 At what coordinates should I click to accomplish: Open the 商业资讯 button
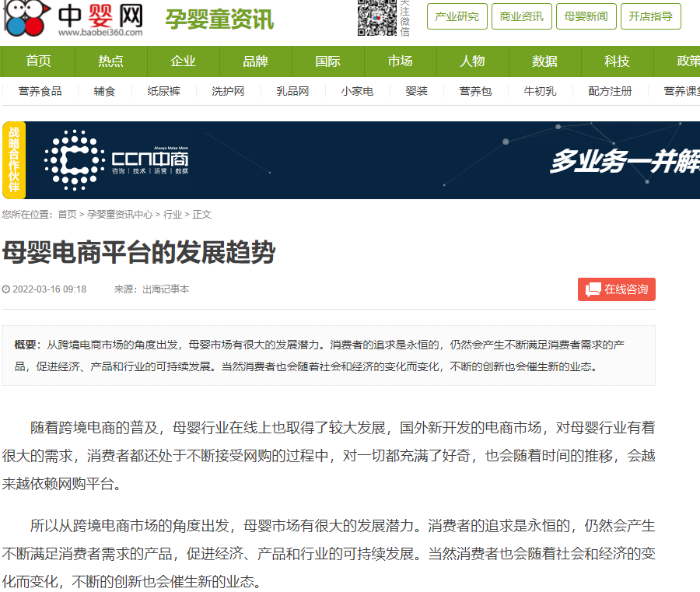click(522, 16)
